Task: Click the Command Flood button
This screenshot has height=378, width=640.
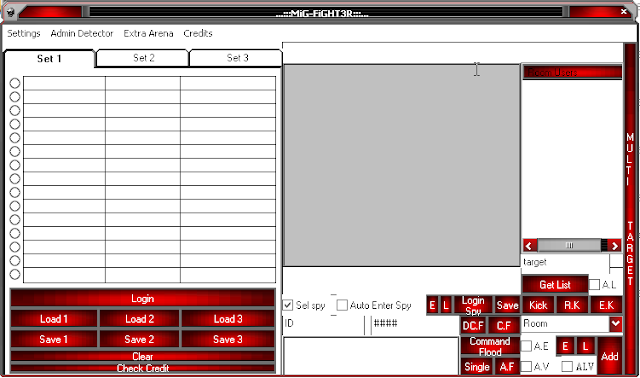Action: [x=490, y=346]
